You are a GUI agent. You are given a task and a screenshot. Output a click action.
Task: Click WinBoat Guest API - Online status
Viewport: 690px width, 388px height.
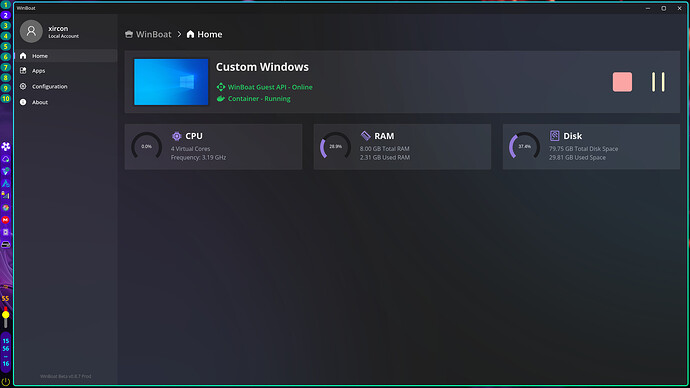pos(270,87)
